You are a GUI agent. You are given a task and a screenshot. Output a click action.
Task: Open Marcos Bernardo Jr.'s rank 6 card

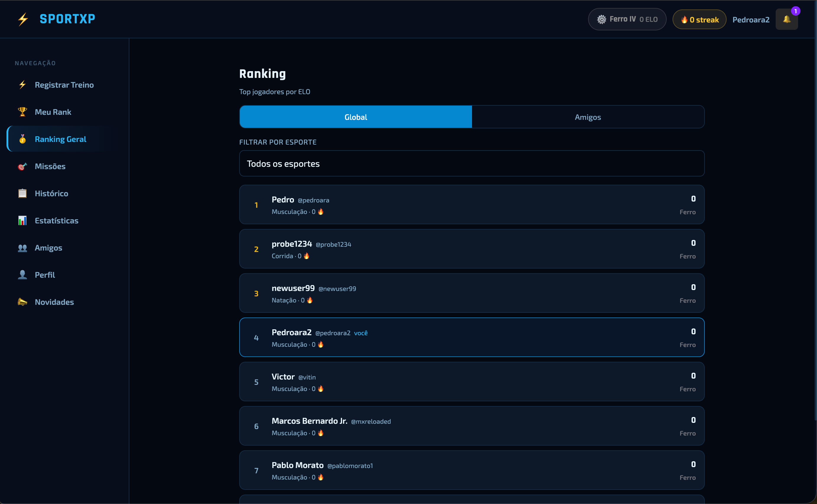(x=472, y=426)
